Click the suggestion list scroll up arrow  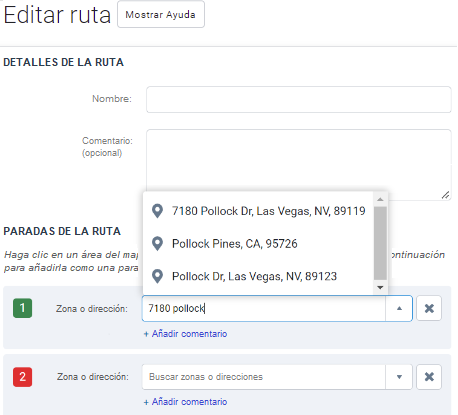click(380, 199)
